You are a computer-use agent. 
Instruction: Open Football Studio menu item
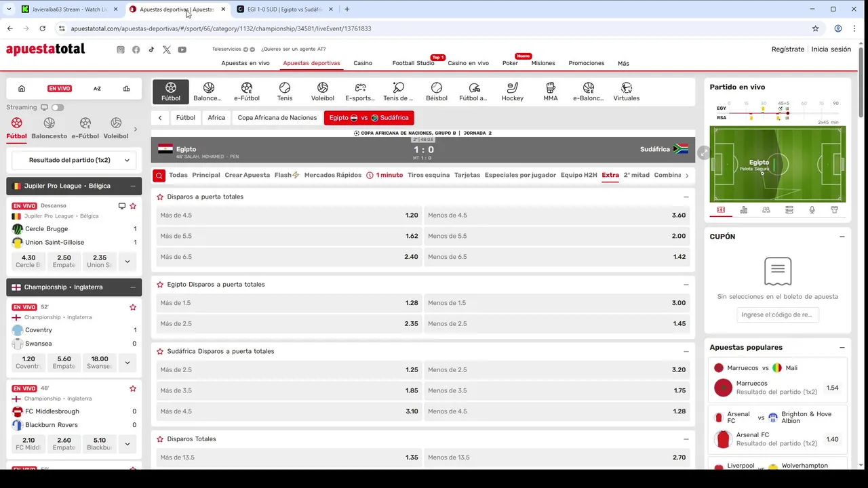pyautogui.click(x=413, y=63)
